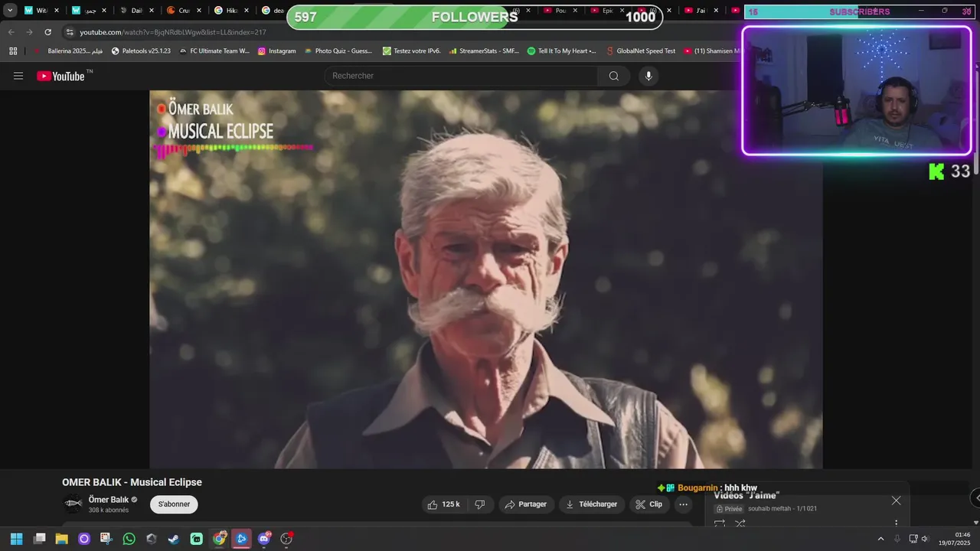The image size is (980, 551).
Task: Go forward in browser history
Action: pyautogui.click(x=29, y=32)
